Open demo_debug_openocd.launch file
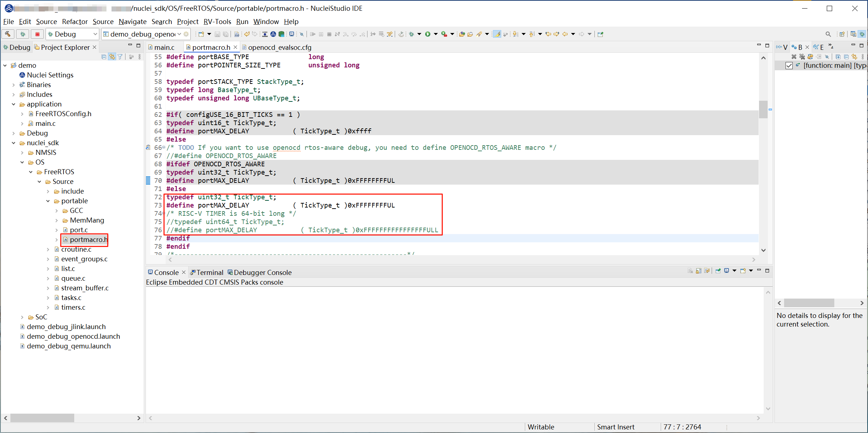868x433 pixels. click(x=73, y=336)
